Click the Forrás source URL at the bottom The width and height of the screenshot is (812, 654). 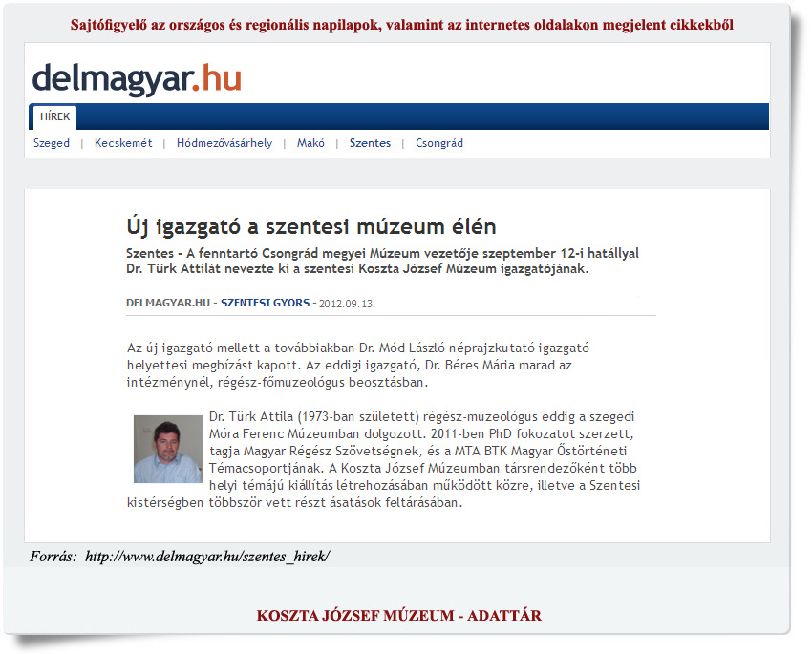pyautogui.click(x=207, y=557)
